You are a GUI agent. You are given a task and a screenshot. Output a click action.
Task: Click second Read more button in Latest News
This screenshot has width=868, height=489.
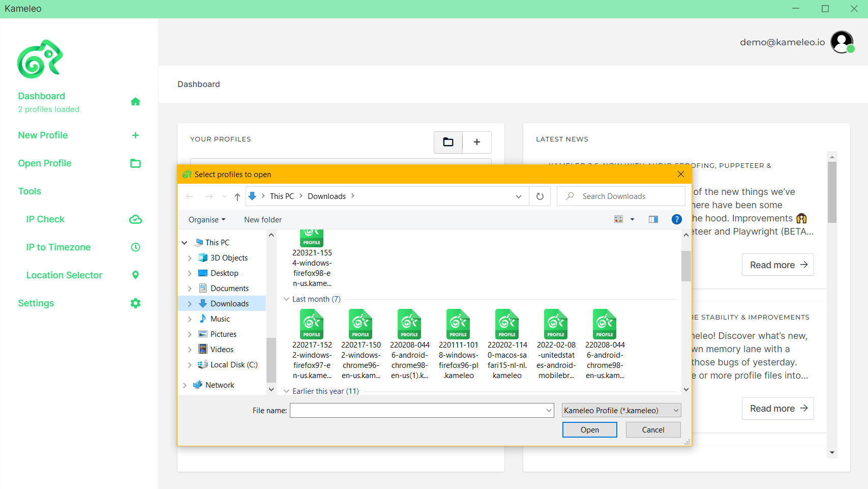click(778, 409)
